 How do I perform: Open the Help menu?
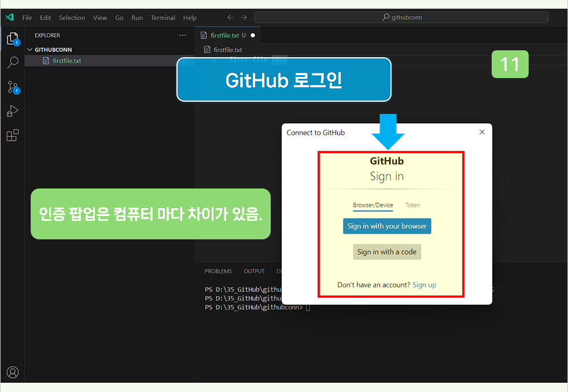[x=190, y=17]
